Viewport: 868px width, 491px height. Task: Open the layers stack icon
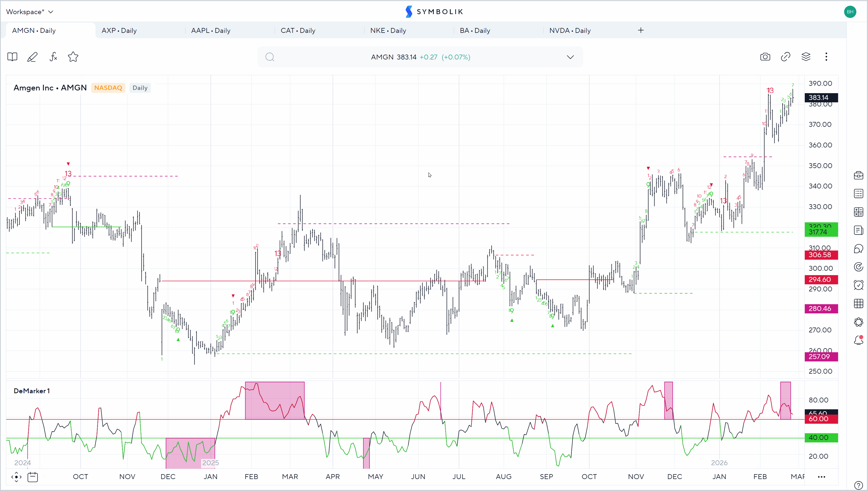(x=806, y=57)
